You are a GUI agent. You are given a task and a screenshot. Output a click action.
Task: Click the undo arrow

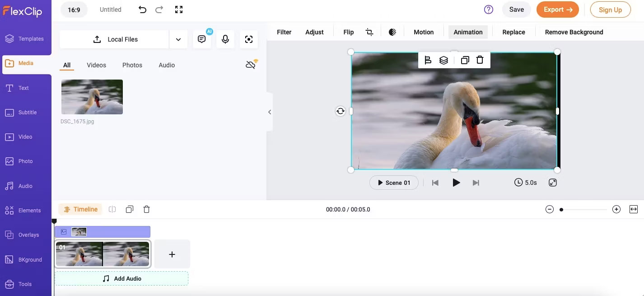[x=142, y=9]
